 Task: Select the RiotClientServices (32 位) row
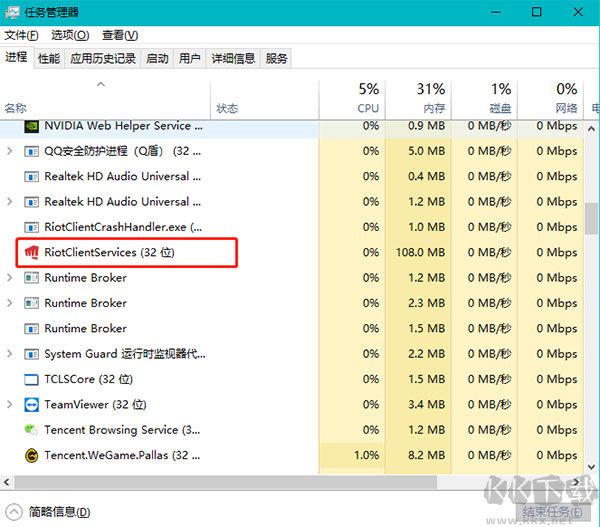click(292, 253)
